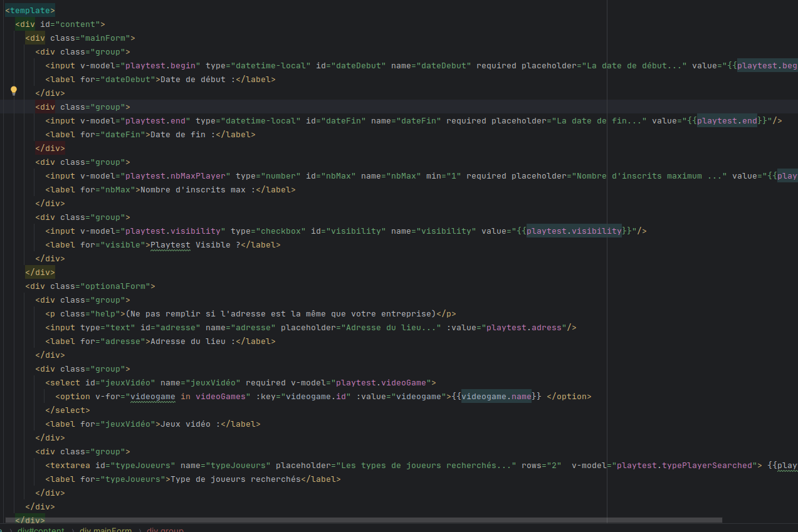Click the highlighted playtest.end token
This screenshot has width=798, height=532.
click(726, 120)
